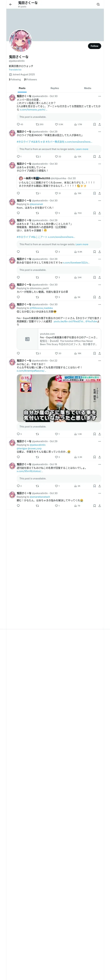Open more options on the first post
The width and height of the screenshot is (110, 980).
pos(100,96)
